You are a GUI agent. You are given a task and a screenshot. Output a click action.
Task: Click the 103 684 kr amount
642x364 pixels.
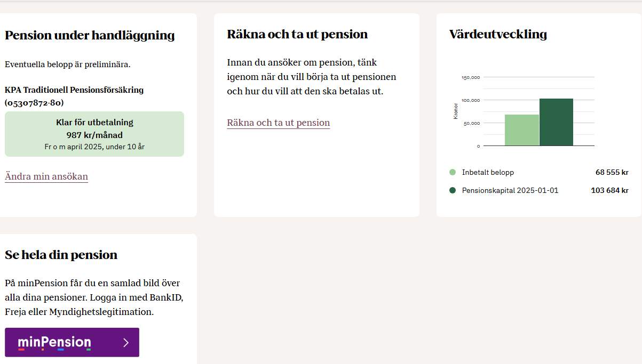pos(609,190)
